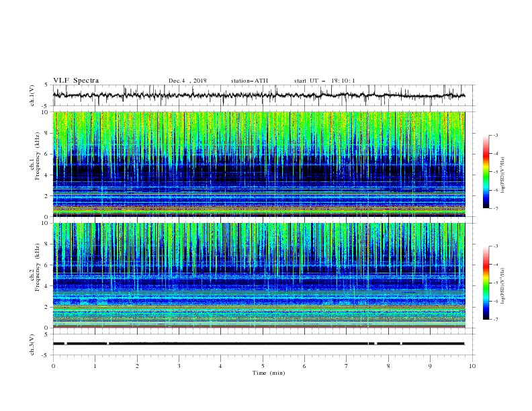The image size is (532, 411).
Task: Click the "ch.3(V)" axis label
Action: (x=32, y=345)
